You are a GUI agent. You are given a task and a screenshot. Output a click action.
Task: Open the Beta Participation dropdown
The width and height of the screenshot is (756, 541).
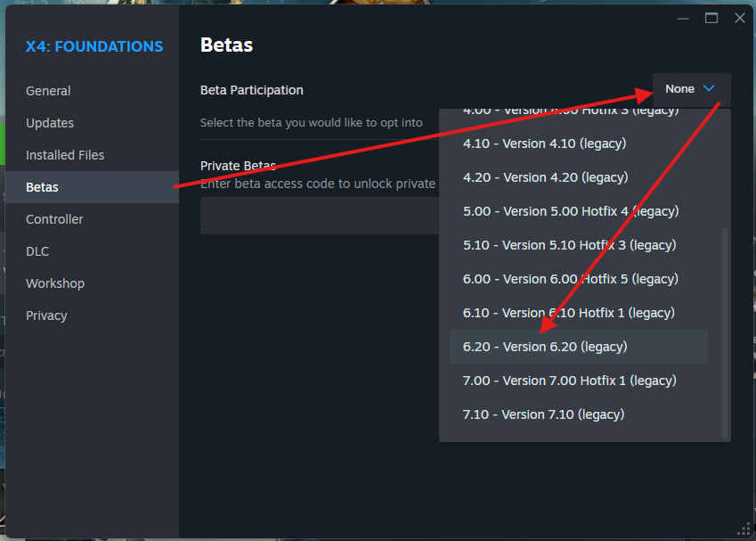click(x=691, y=89)
